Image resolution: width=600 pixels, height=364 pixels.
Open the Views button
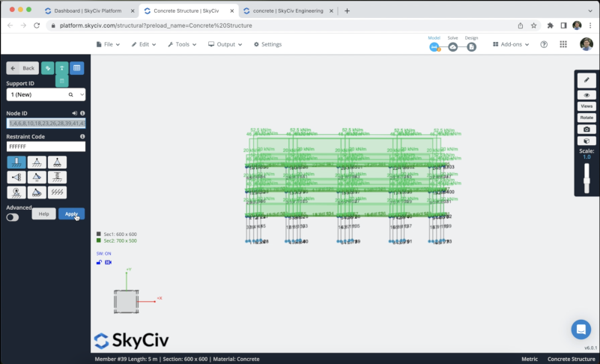click(587, 106)
